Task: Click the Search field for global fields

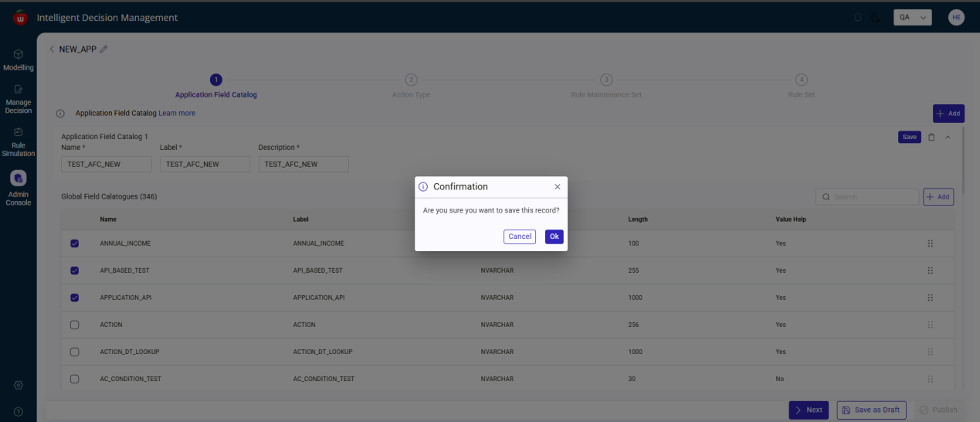Action: coord(867,197)
